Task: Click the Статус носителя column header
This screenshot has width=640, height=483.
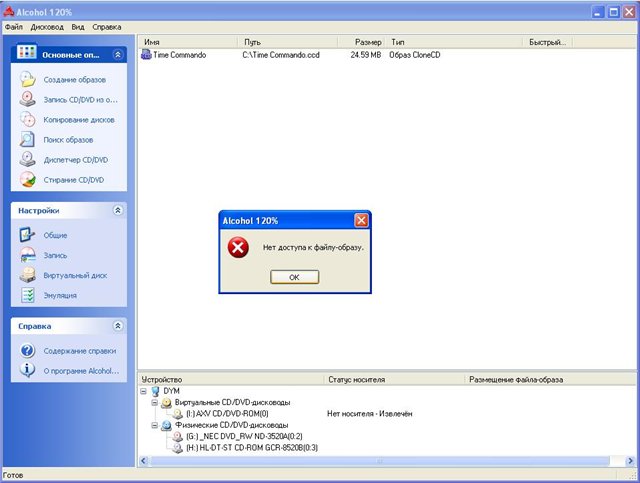Action: coord(395,380)
